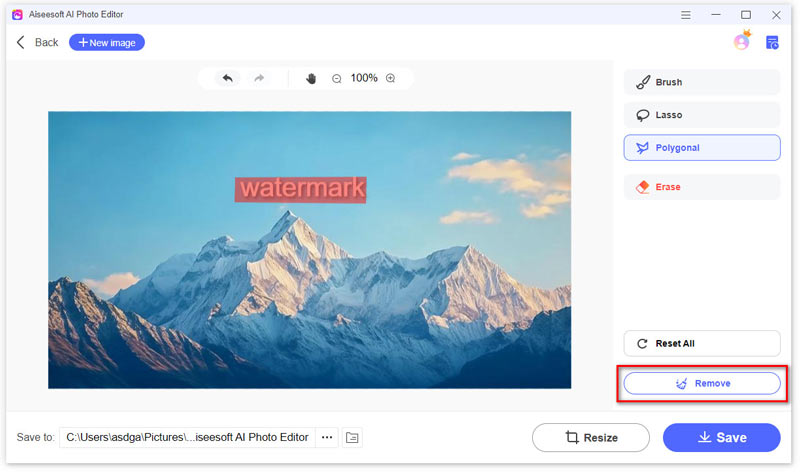The image size is (800, 472).
Task: Click the zoom in magnifier icon
Action: click(x=391, y=78)
